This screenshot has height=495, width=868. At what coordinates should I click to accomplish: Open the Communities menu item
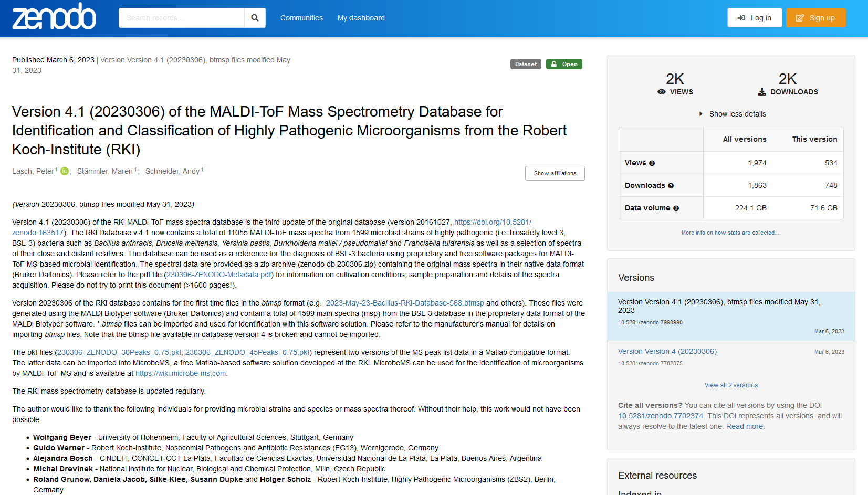[301, 18]
